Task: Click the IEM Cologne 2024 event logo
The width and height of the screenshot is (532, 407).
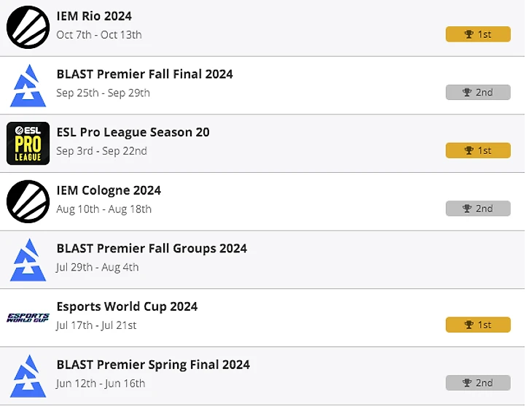Action: pos(28,201)
